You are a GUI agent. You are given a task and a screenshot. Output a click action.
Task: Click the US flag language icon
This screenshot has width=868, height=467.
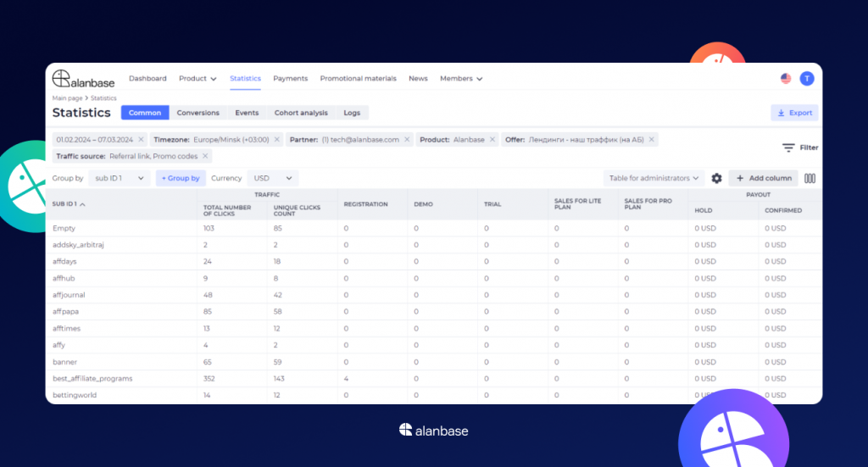[x=786, y=79]
